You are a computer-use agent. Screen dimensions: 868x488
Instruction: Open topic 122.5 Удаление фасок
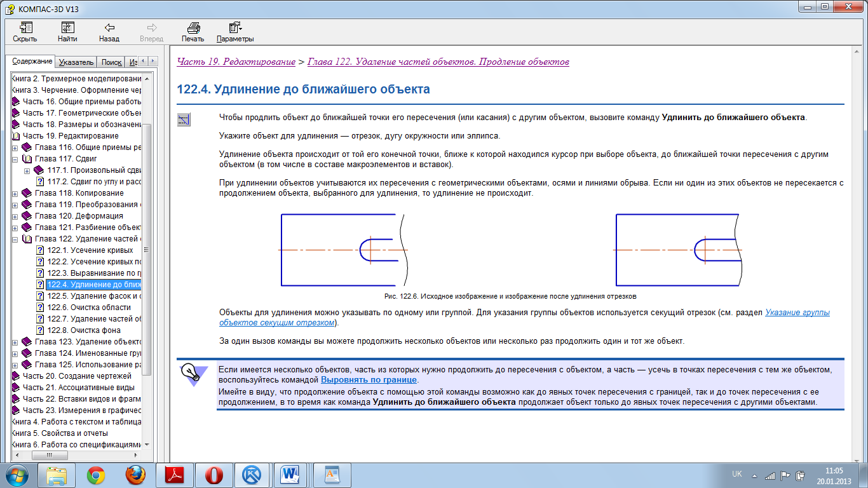[94, 296]
